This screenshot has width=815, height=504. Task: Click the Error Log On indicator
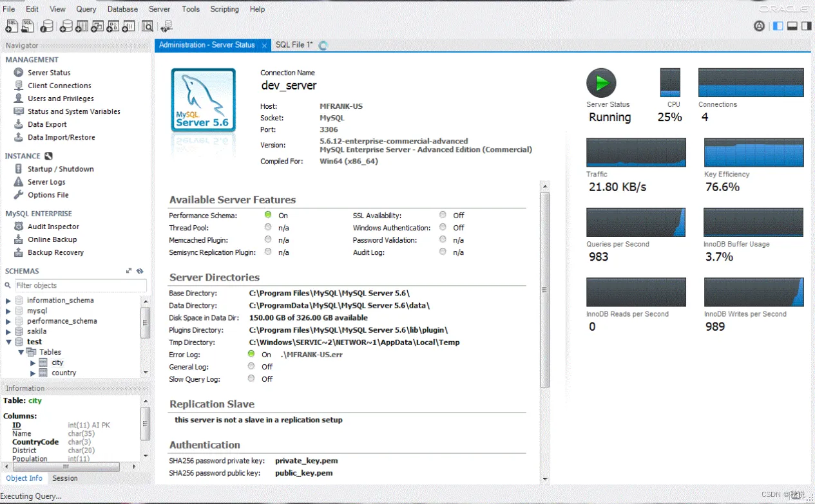[251, 354]
